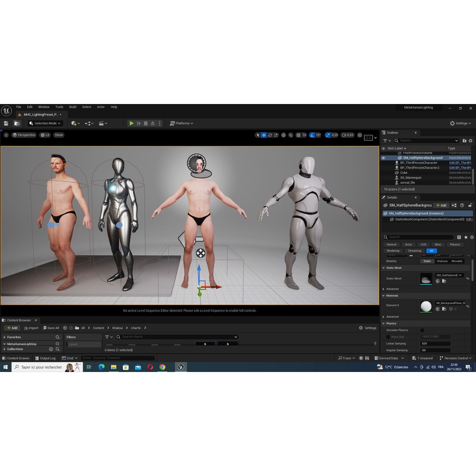Open the File menu
476x476 pixels.
point(19,107)
